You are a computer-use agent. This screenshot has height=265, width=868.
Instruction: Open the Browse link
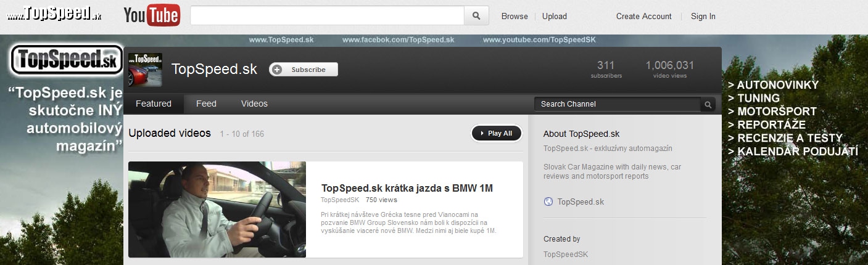pos(515,17)
